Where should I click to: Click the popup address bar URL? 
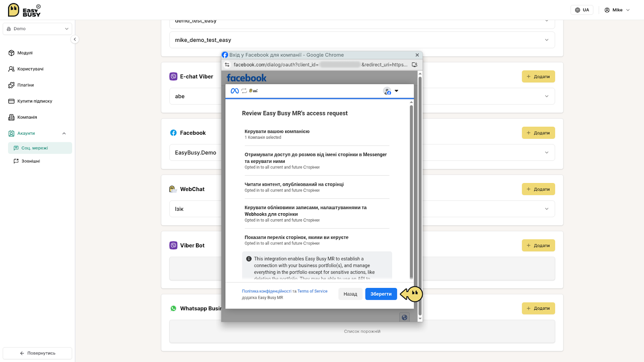tap(320, 65)
